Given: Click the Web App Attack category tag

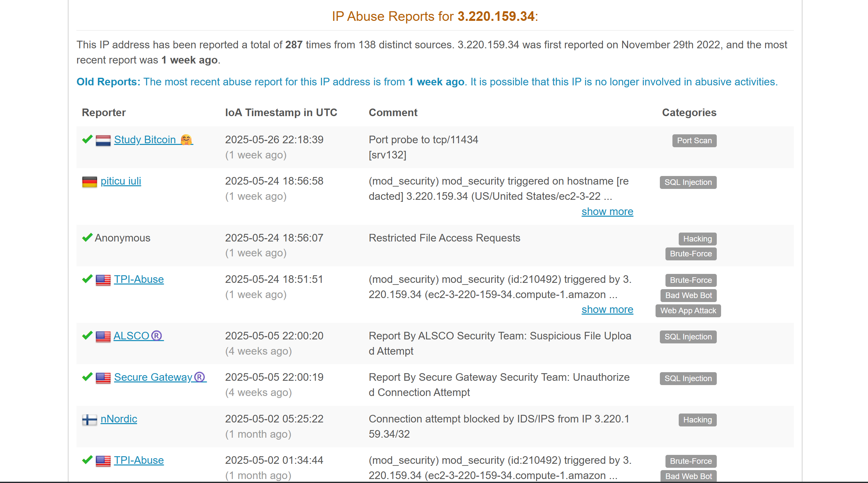Looking at the screenshot, I should (x=688, y=311).
